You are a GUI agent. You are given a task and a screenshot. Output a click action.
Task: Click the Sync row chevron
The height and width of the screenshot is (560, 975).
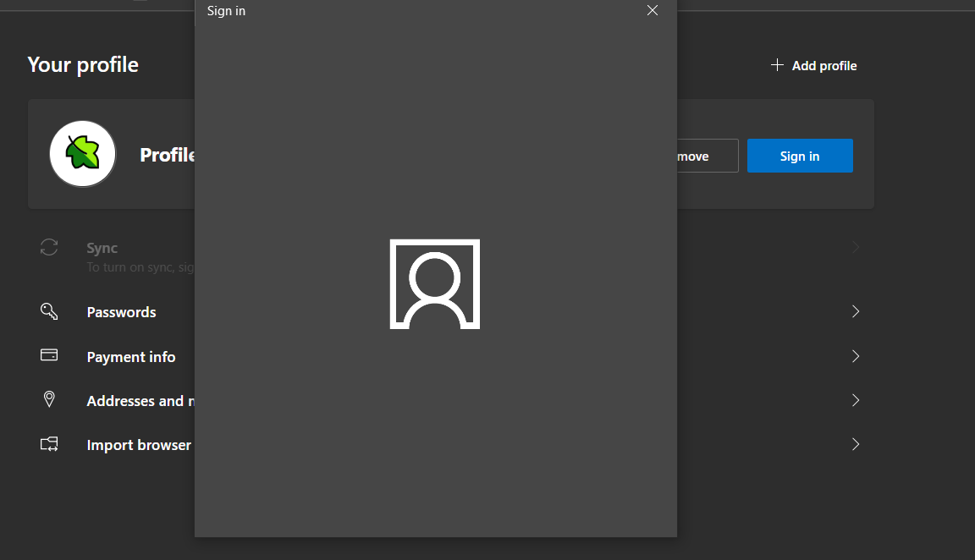pyautogui.click(x=856, y=247)
